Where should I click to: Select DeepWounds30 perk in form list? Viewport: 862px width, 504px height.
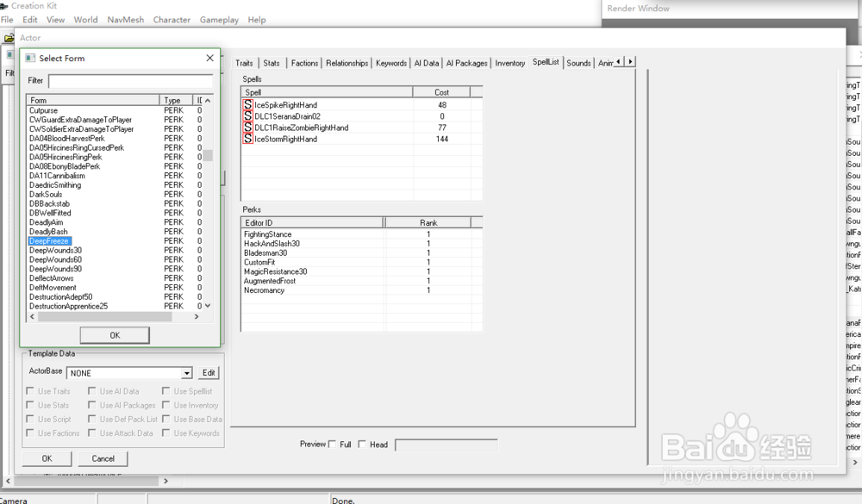tap(55, 250)
